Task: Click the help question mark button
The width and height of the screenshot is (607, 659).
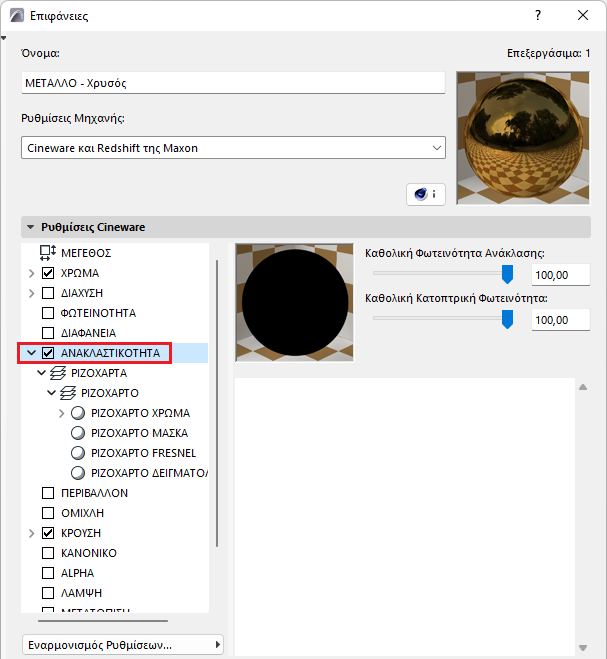Action: point(538,16)
